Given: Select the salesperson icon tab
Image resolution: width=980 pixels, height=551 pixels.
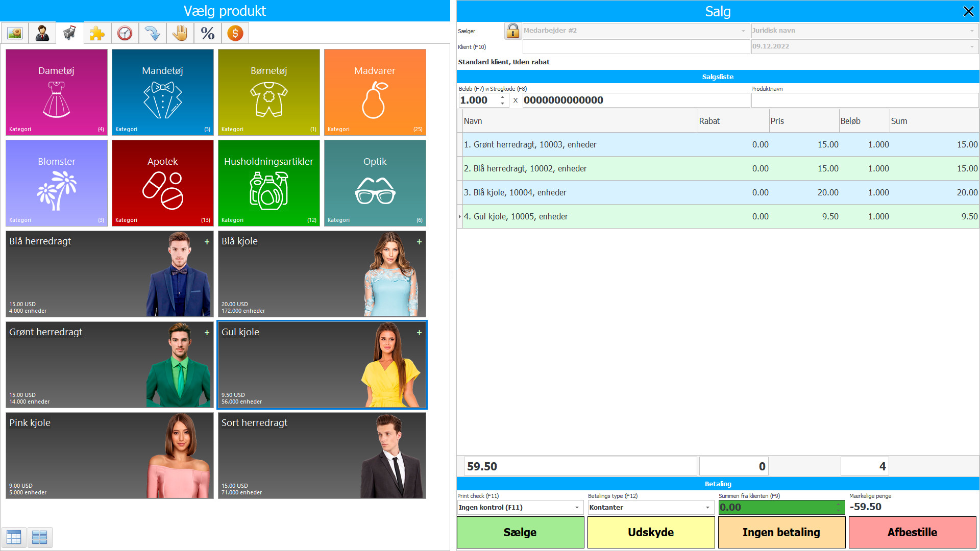Looking at the screenshot, I should pyautogui.click(x=42, y=33).
